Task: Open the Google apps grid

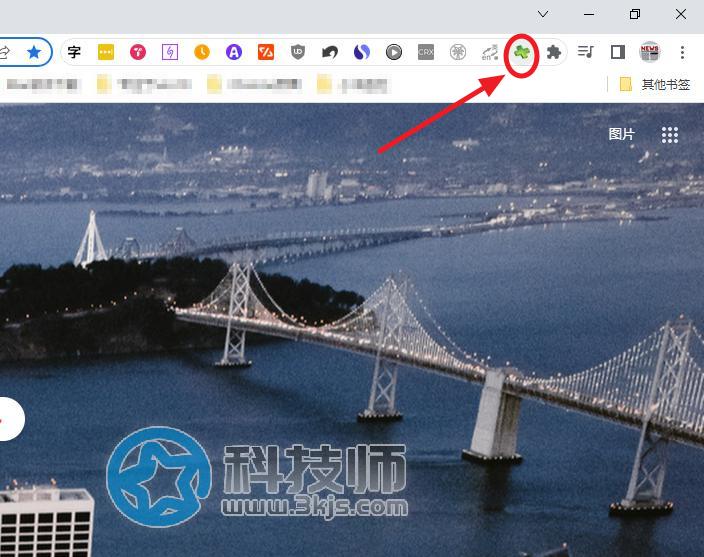Action: click(669, 135)
